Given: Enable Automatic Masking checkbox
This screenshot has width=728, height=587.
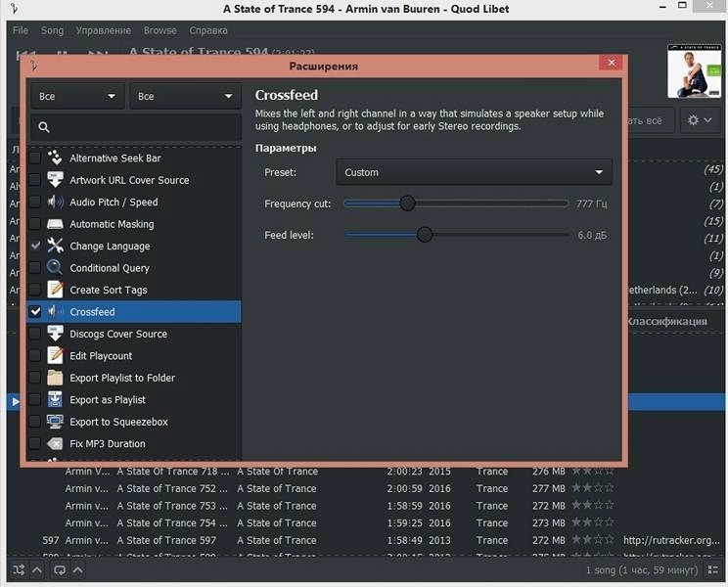Looking at the screenshot, I should [35, 224].
